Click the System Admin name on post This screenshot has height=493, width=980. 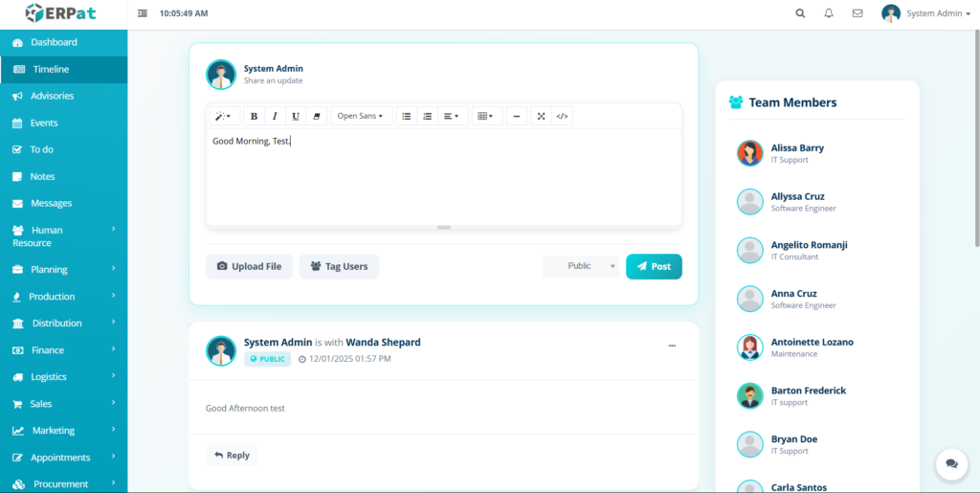coord(278,343)
